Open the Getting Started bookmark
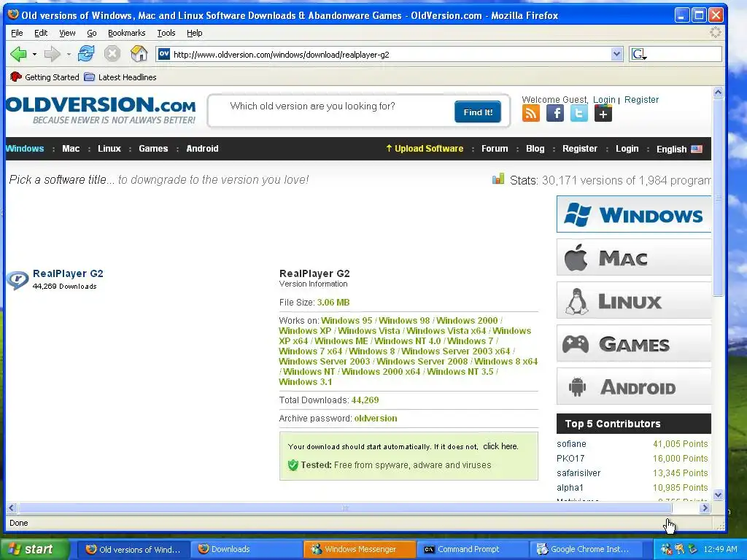The height and width of the screenshot is (560, 747). tap(44, 77)
